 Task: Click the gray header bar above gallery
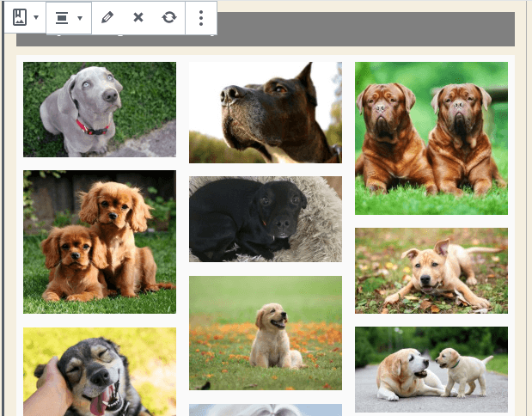tap(366, 29)
